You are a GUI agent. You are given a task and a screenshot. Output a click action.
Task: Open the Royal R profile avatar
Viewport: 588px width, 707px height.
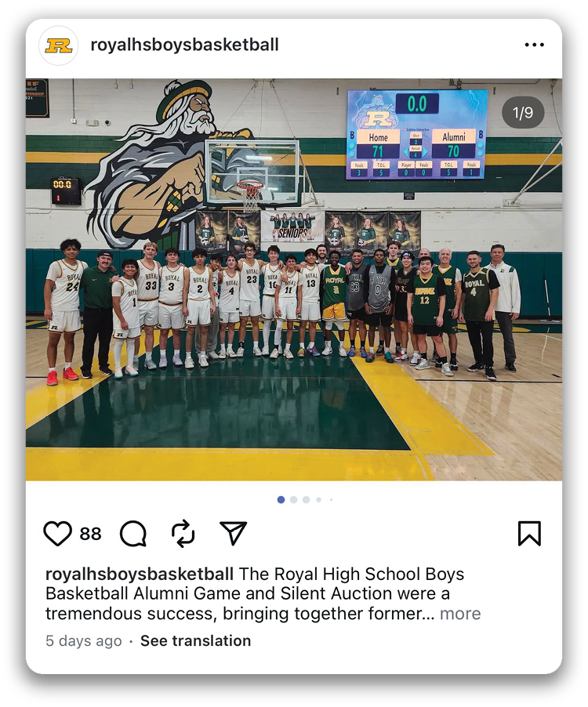click(59, 45)
